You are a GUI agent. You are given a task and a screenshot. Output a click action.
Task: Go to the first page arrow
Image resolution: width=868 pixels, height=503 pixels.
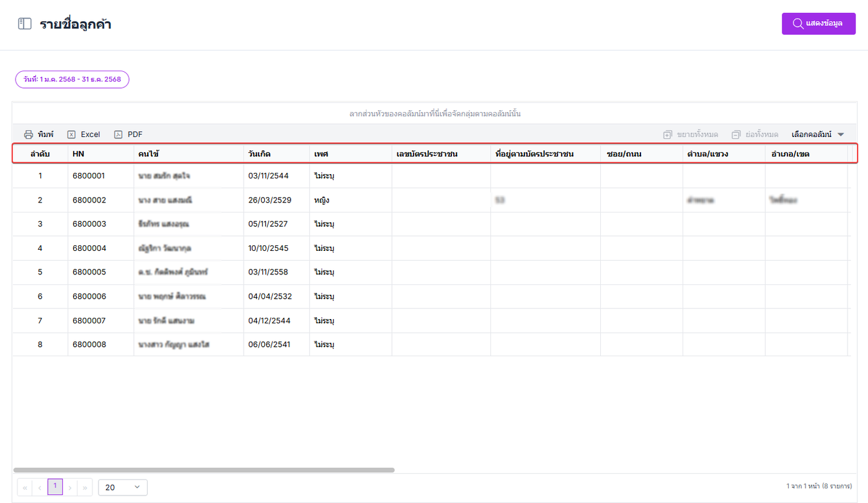(25, 488)
